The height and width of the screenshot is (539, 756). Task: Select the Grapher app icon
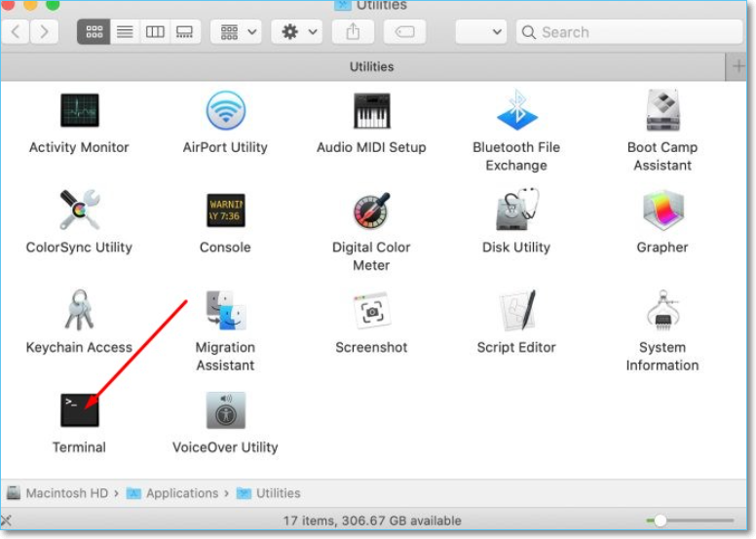[x=661, y=212]
